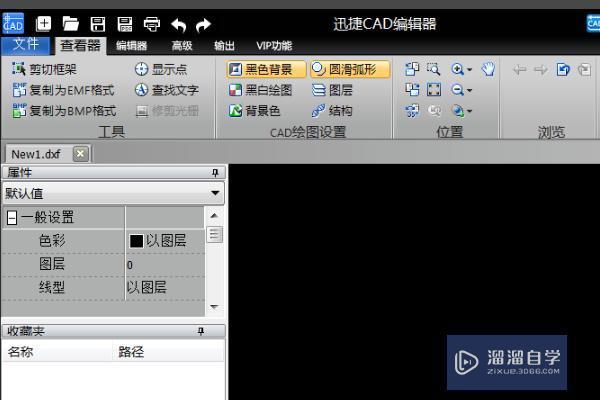Click the blue open document icon in the 浏览 group
Screen dimensions: 600x400
pyautogui.click(x=563, y=70)
